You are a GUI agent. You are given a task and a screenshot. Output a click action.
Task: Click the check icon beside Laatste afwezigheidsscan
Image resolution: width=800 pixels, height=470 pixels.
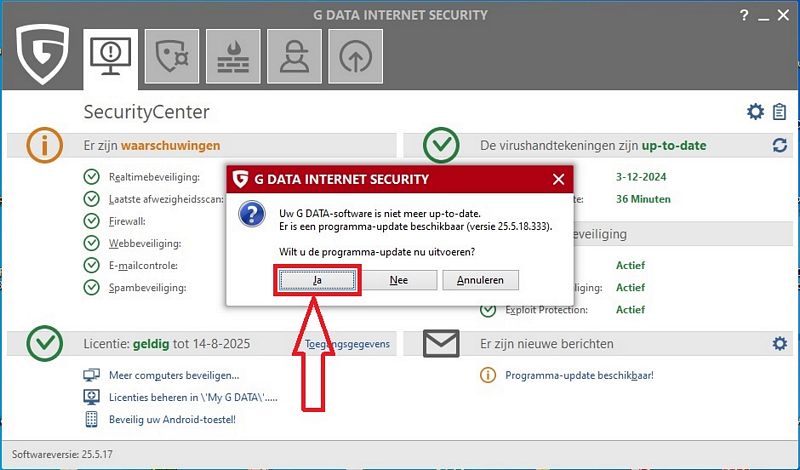[91, 199]
